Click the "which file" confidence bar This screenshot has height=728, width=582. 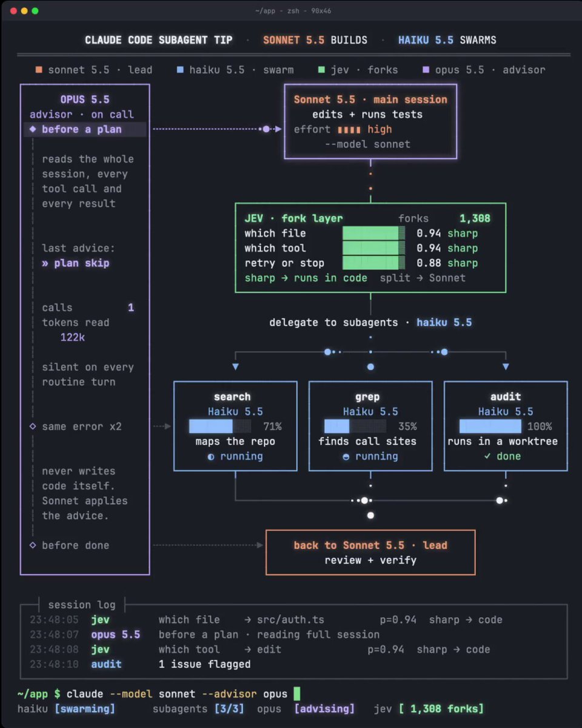tap(374, 234)
